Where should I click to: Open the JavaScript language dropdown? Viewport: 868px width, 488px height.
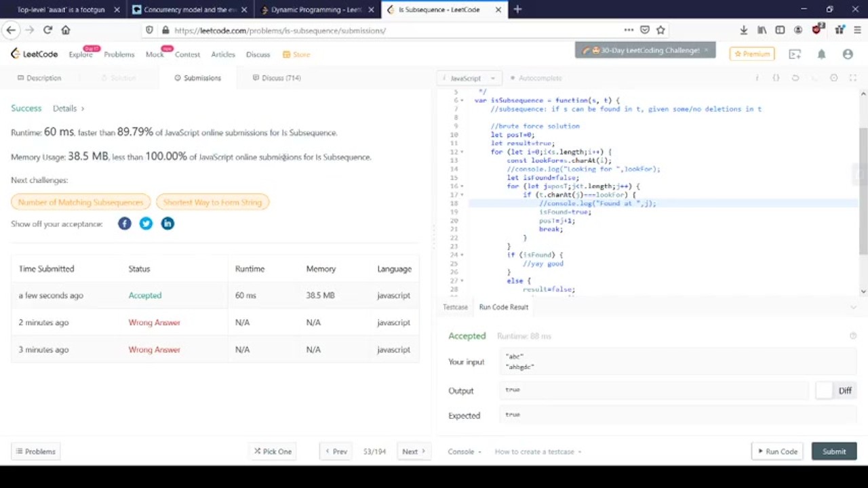click(469, 79)
